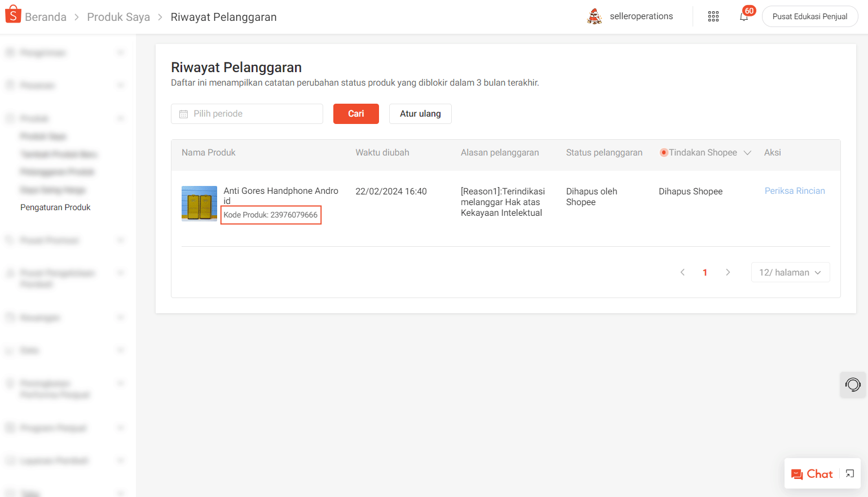This screenshot has width=868, height=497.
Task: Navigate to Beranda via the breadcrumb
Action: 45,17
